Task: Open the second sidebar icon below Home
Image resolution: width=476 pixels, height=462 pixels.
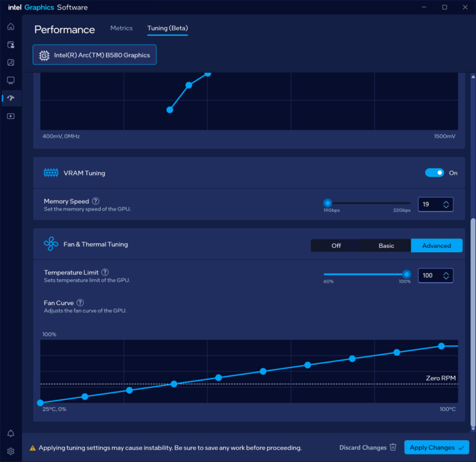Action: tap(11, 45)
